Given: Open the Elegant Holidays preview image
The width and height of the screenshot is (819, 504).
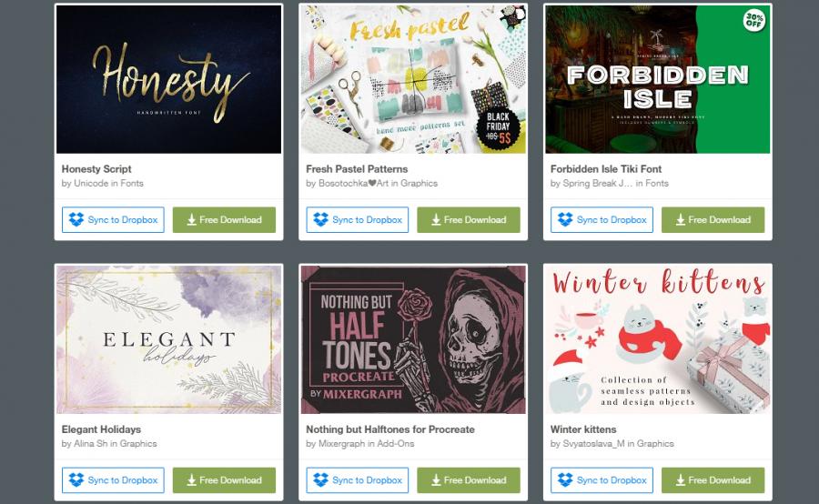Looking at the screenshot, I should point(168,339).
